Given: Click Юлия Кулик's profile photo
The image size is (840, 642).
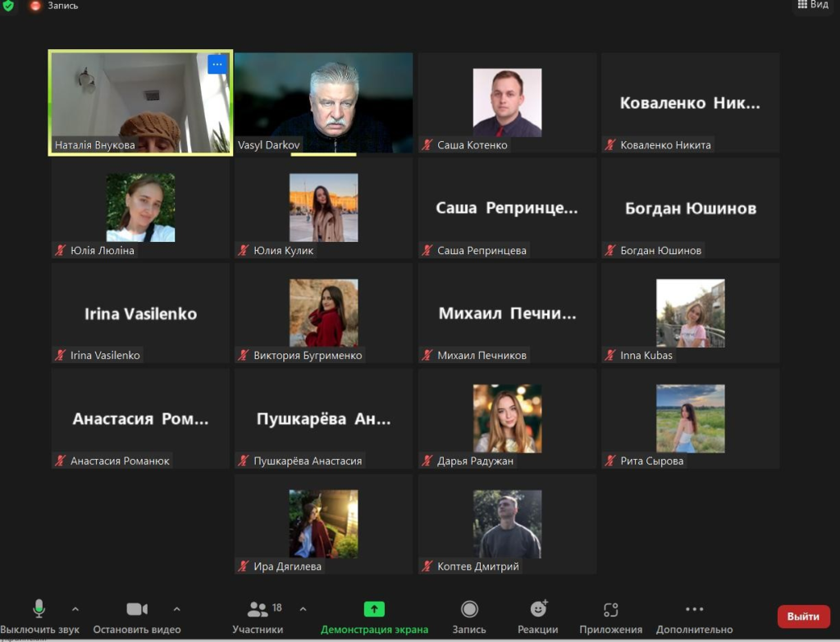Looking at the screenshot, I should coord(323,207).
